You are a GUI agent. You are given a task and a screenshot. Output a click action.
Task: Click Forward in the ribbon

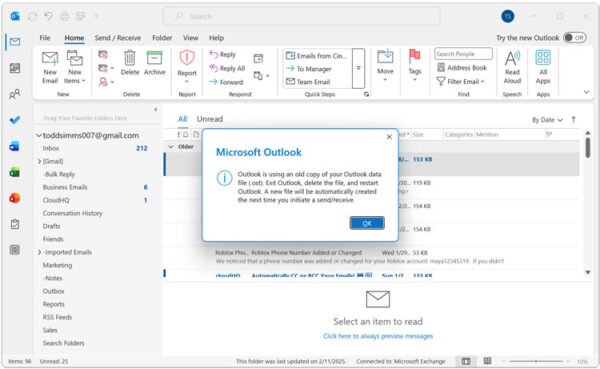tap(226, 82)
